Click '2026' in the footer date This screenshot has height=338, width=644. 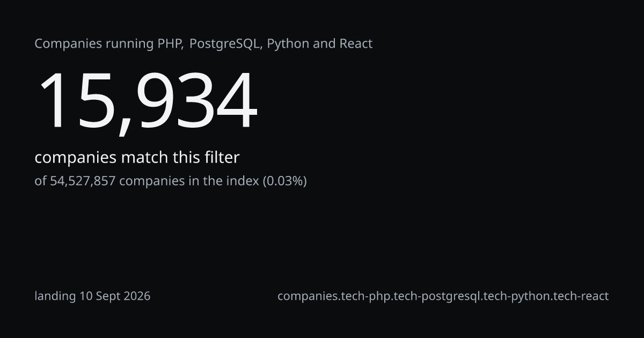pyautogui.click(x=137, y=296)
